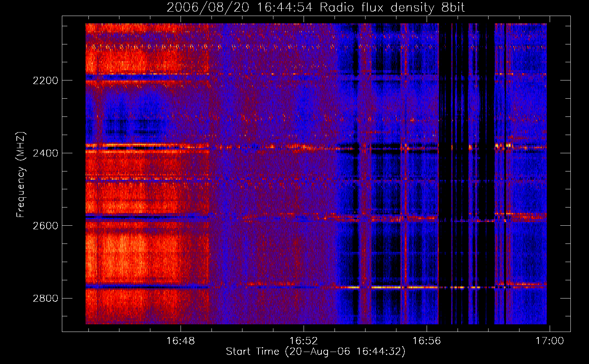Click the 2400 frequency tick label
This screenshot has width=589, height=364.
(46, 153)
